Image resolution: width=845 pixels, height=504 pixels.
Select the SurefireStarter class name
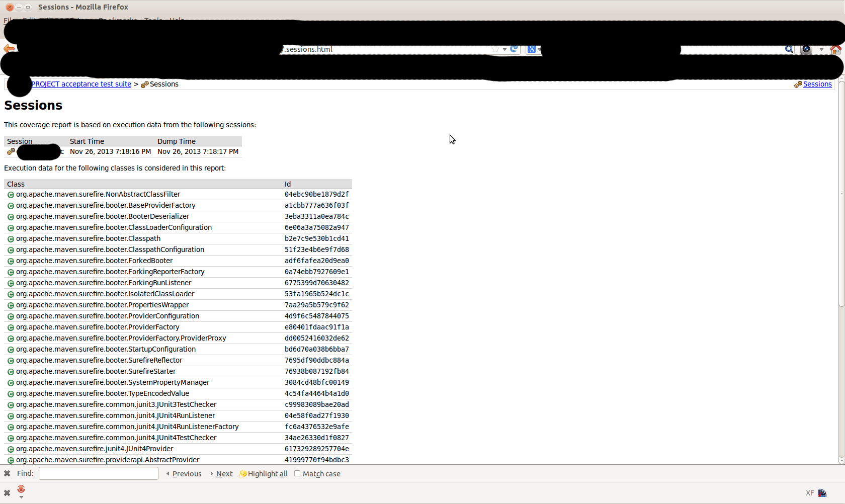[x=96, y=371]
